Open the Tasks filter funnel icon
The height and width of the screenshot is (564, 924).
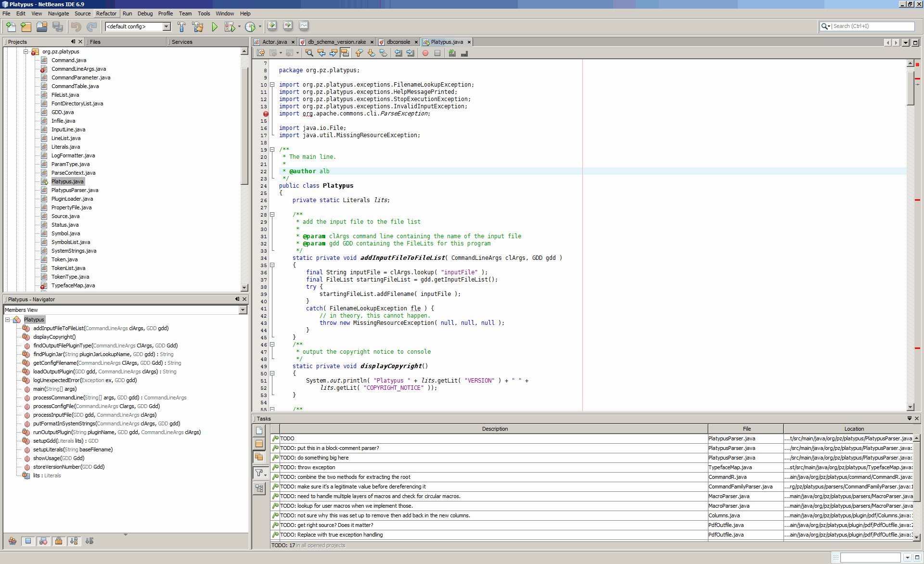pos(259,473)
